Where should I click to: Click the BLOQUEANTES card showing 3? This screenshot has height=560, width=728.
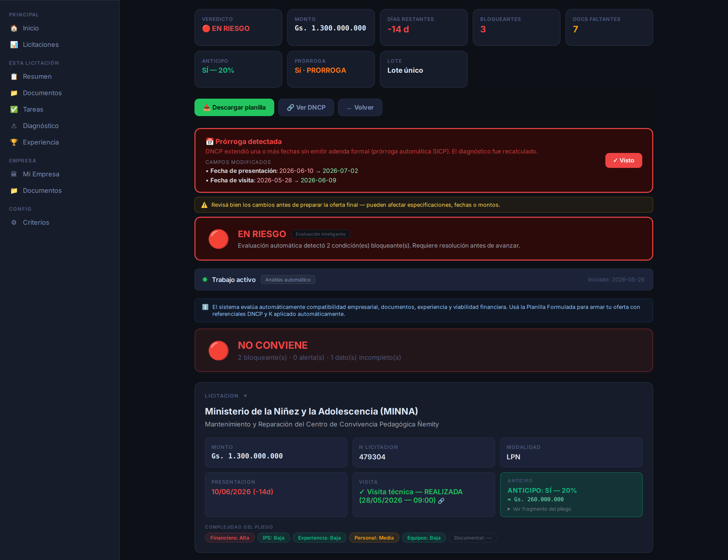pos(516,27)
